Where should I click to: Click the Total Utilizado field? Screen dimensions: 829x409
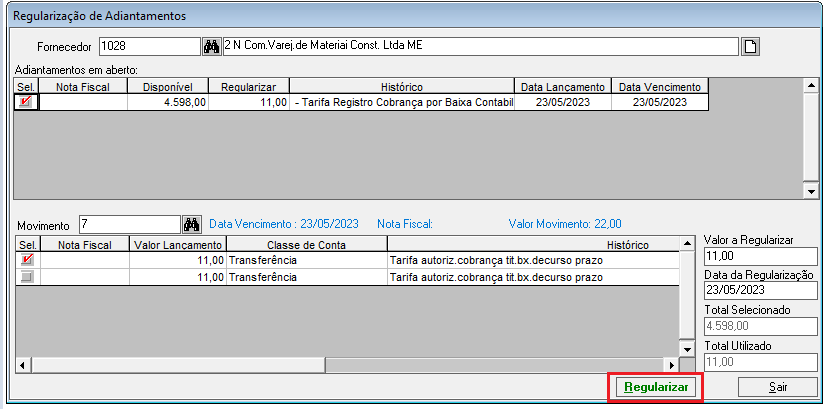point(761,362)
